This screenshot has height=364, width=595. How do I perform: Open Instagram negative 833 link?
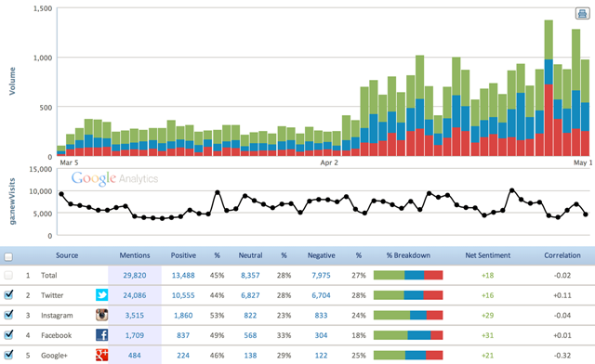tap(321, 316)
